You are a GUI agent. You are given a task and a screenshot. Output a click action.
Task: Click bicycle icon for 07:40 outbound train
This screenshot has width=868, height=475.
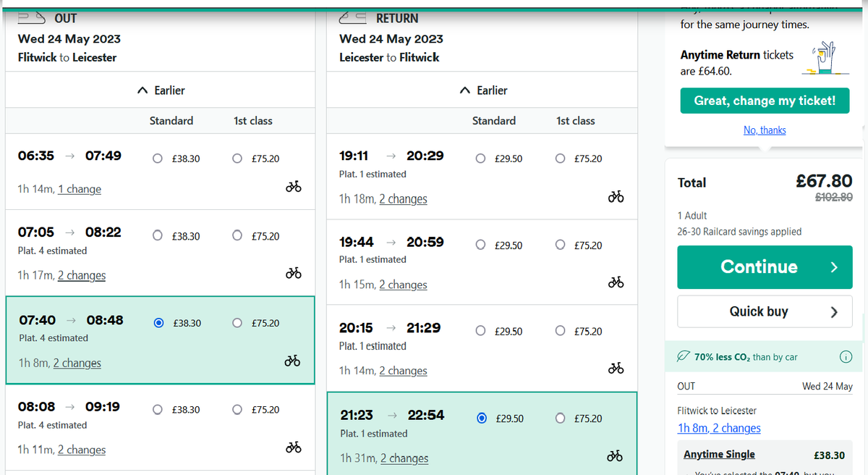293,361
